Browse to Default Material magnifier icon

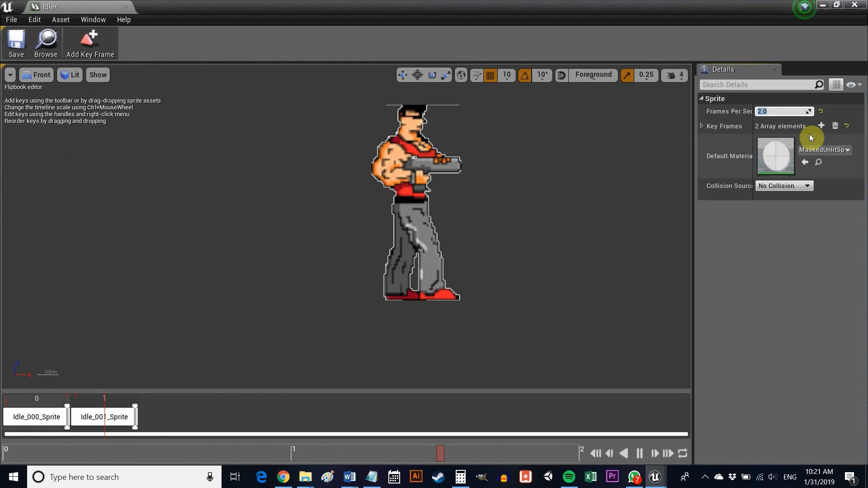tap(818, 162)
